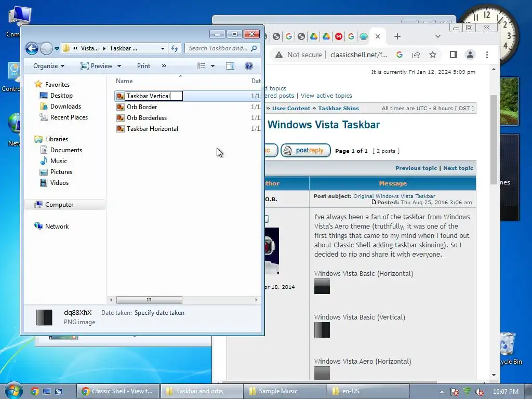Open Explorer help icon
532x399 pixels.
(x=249, y=66)
